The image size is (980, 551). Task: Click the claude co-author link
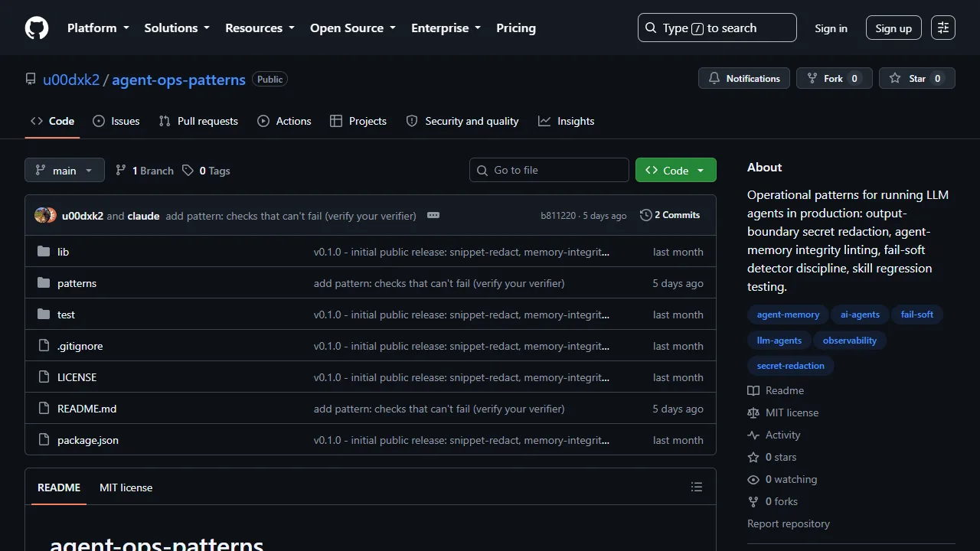(143, 216)
